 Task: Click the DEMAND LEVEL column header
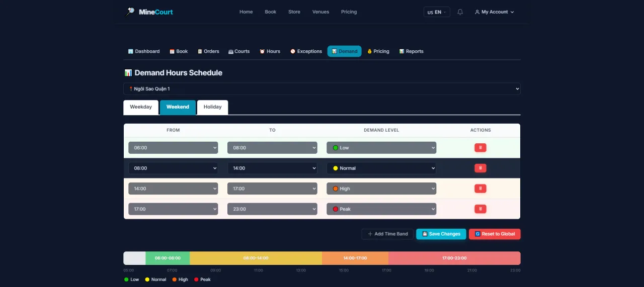pos(381,130)
